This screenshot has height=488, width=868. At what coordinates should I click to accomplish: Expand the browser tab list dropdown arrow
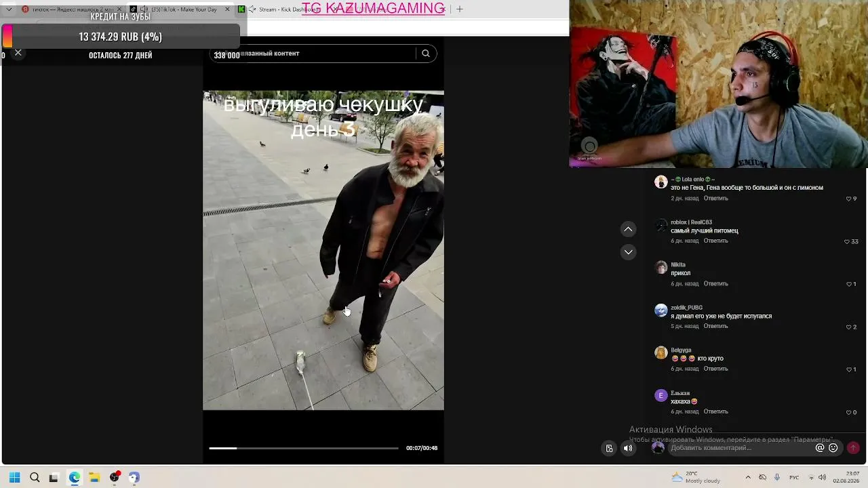[x=9, y=9]
